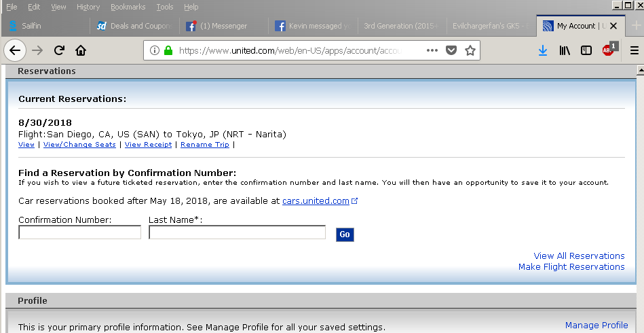Toggle the sidebar view icon
Viewport: 644px width, 333px height.
(586, 50)
